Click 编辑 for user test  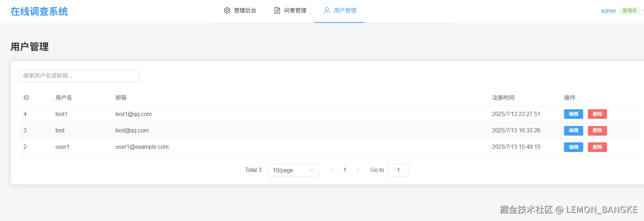[573, 131]
